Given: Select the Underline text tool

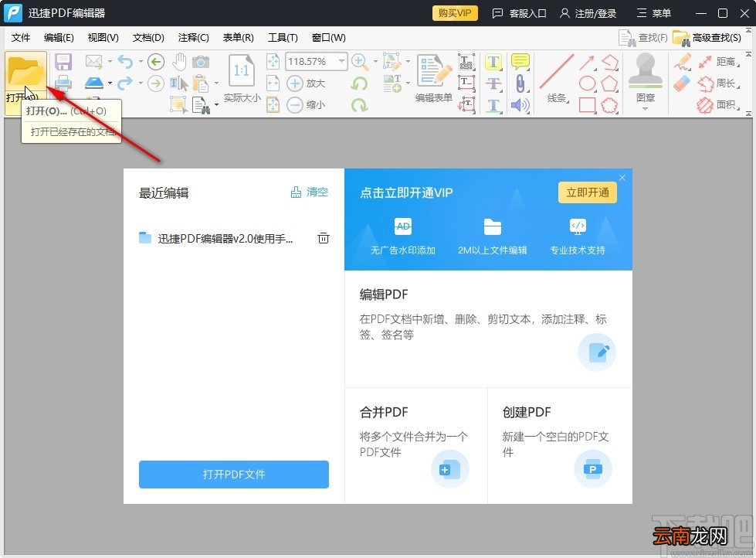Looking at the screenshot, I should [x=493, y=105].
